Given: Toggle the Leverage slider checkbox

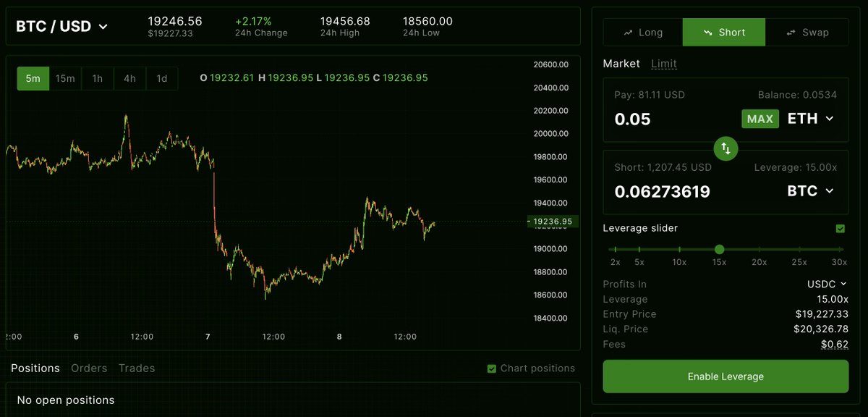Looking at the screenshot, I should [x=840, y=228].
